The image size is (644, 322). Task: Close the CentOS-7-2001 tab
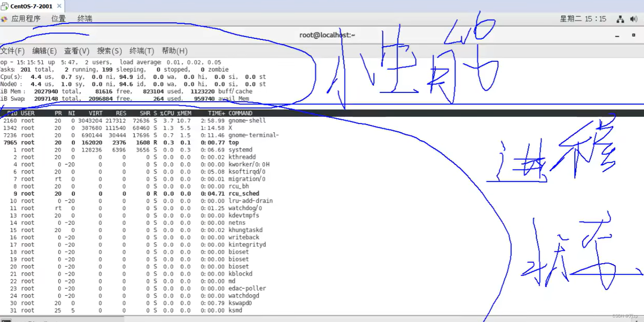(59, 6)
